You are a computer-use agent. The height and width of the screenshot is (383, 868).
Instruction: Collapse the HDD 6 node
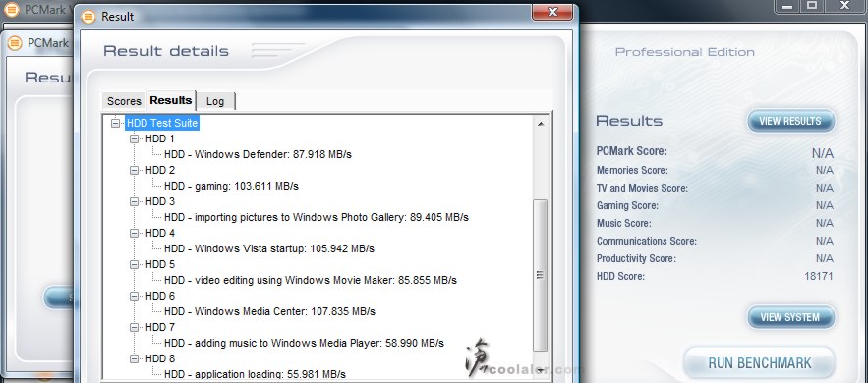(134, 297)
